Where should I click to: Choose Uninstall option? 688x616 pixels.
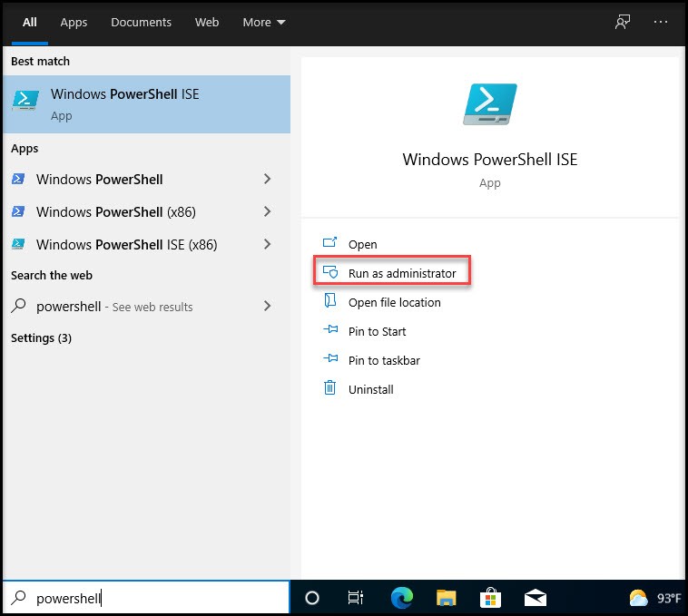370,389
